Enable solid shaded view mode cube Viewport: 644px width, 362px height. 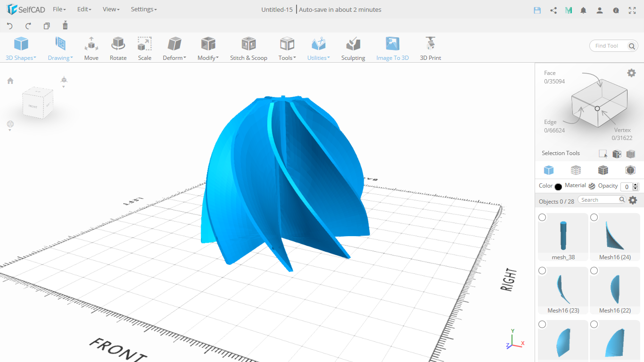tap(548, 170)
